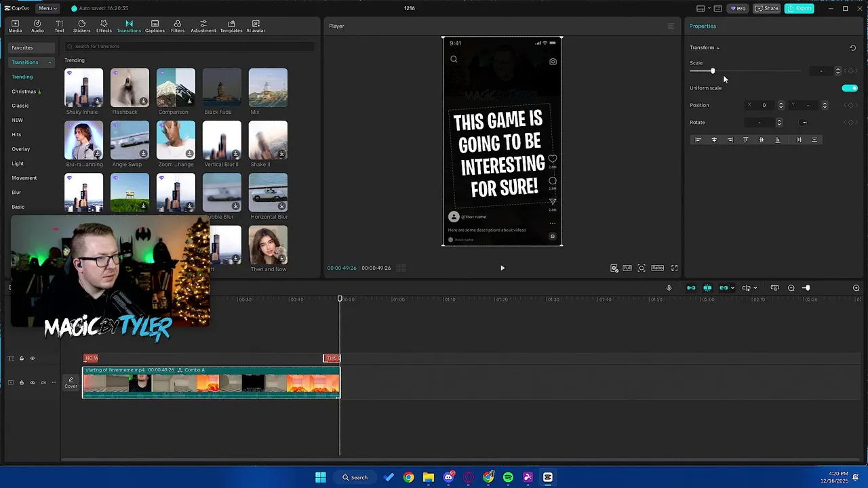The image size is (868, 488).
Task: Select the Christmas transitions category
Action: (26, 91)
